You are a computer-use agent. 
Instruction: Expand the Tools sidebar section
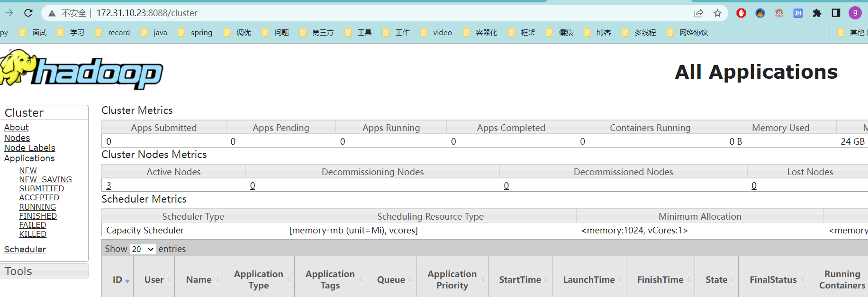tap(44, 271)
